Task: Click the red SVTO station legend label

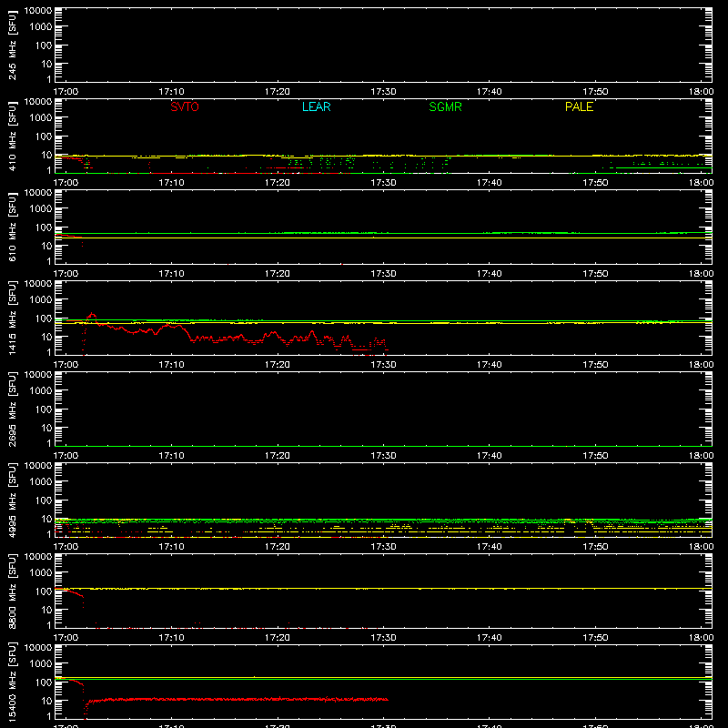Action: (185, 106)
